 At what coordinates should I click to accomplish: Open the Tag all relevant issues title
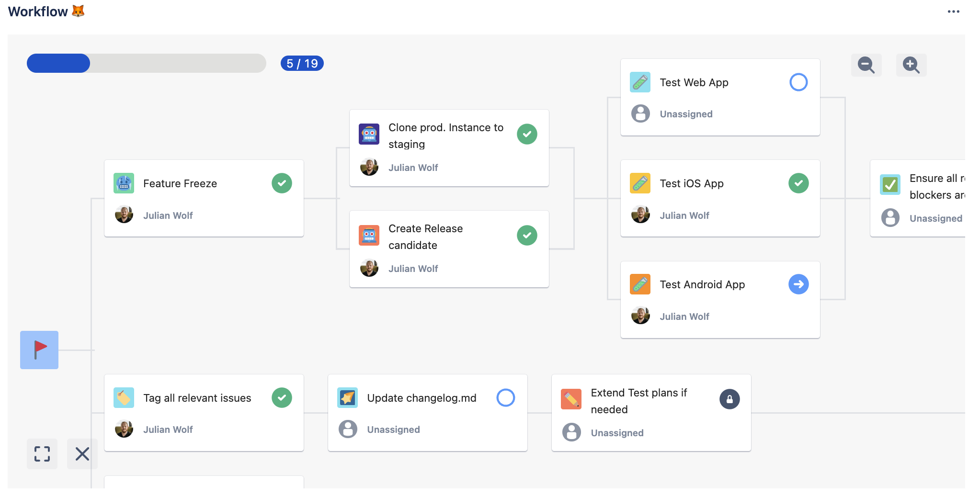click(197, 398)
